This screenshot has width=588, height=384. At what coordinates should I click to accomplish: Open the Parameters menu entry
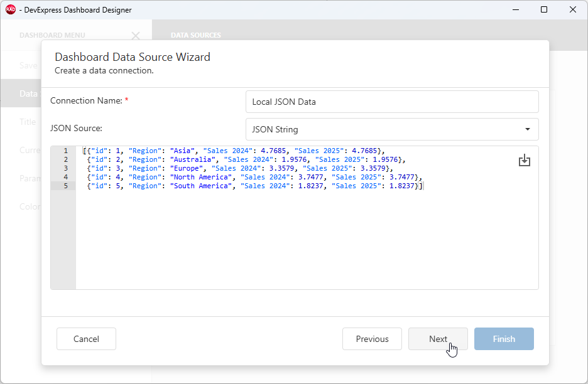coord(30,178)
